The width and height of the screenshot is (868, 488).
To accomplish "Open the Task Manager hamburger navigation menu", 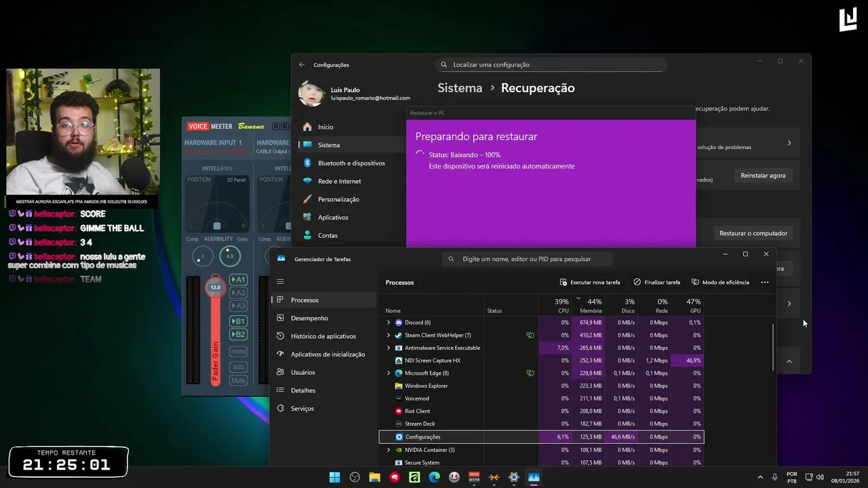I will 280,281.
